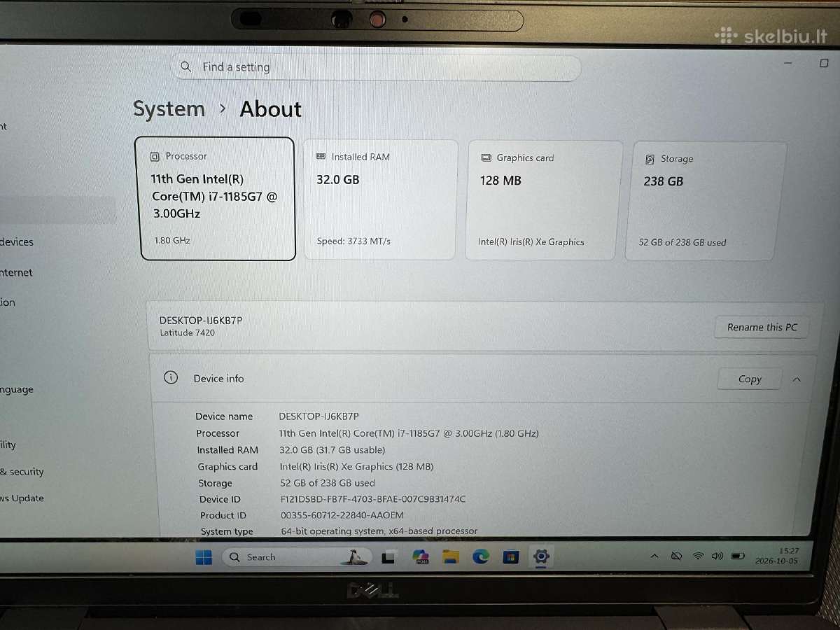Screen dimensions: 840x630
Task: Open Bluetooth & devices in the sidebar
Action: [17, 242]
